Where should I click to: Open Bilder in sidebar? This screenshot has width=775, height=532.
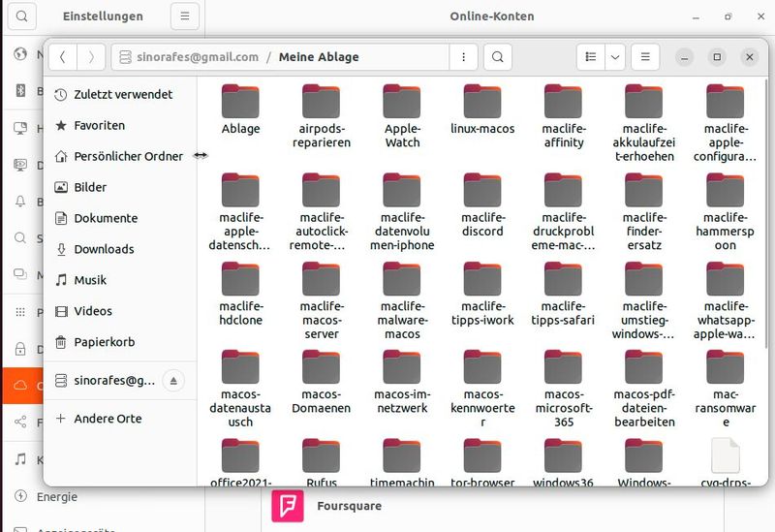[x=120, y=187]
